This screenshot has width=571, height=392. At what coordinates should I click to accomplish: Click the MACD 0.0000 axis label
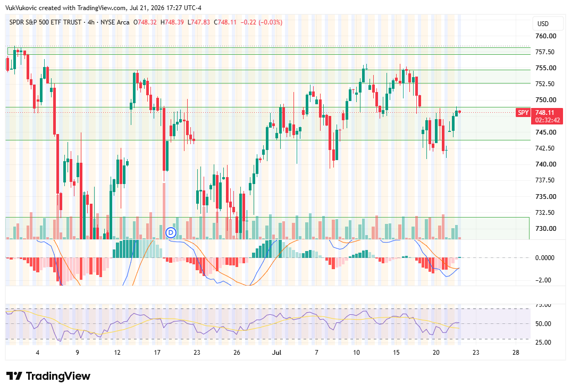(x=545, y=258)
